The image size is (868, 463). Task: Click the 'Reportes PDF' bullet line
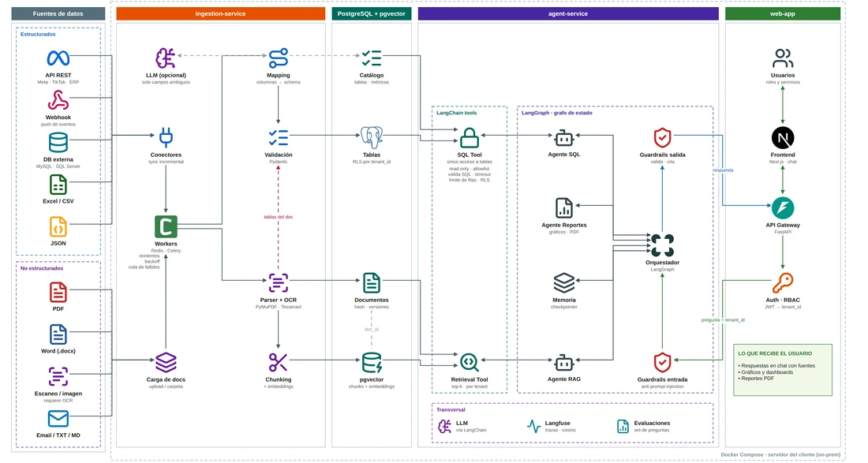click(756, 379)
